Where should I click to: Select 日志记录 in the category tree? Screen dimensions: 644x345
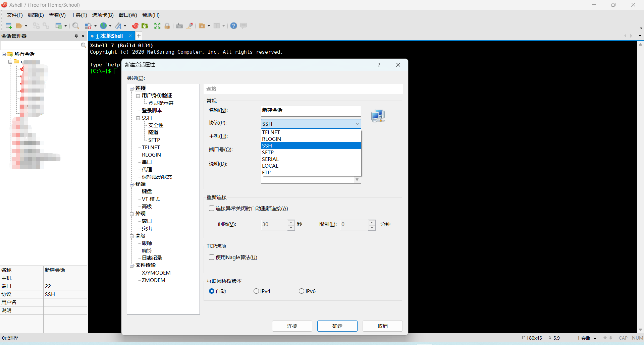click(152, 258)
